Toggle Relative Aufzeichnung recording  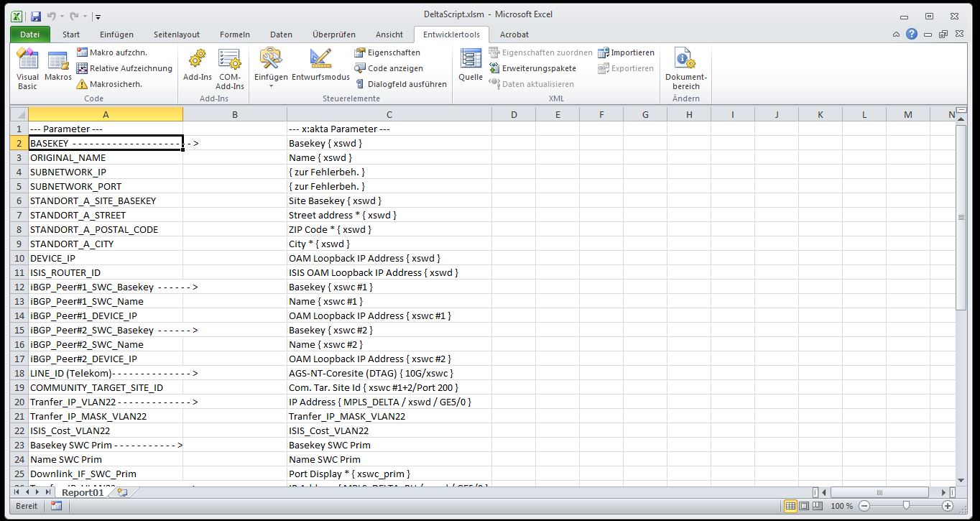[x=124, y=68]
